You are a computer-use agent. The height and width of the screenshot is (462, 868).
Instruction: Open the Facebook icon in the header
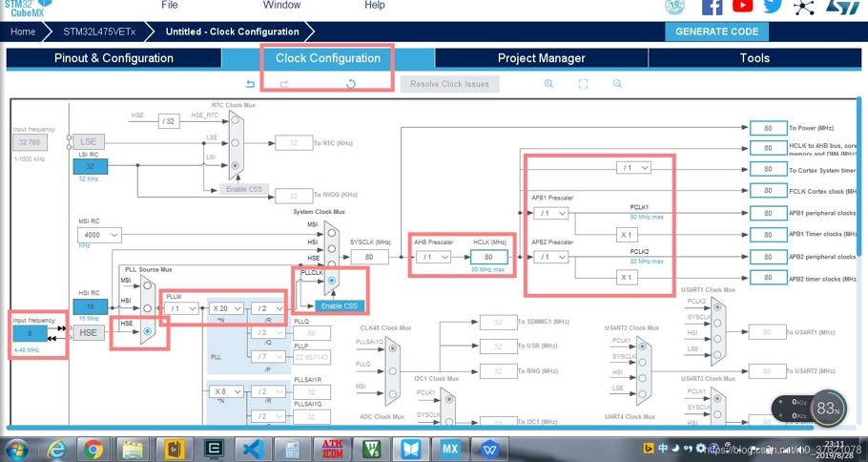point(712,6)
